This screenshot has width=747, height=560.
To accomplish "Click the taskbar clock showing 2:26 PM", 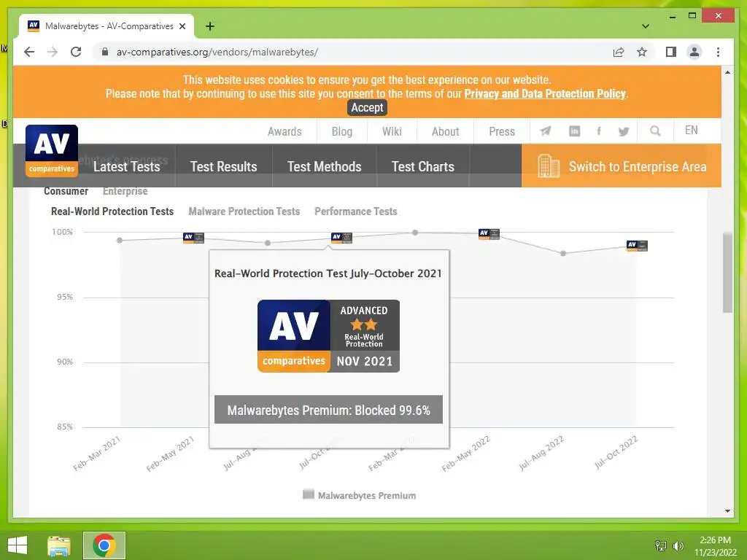I will [715, 546].
